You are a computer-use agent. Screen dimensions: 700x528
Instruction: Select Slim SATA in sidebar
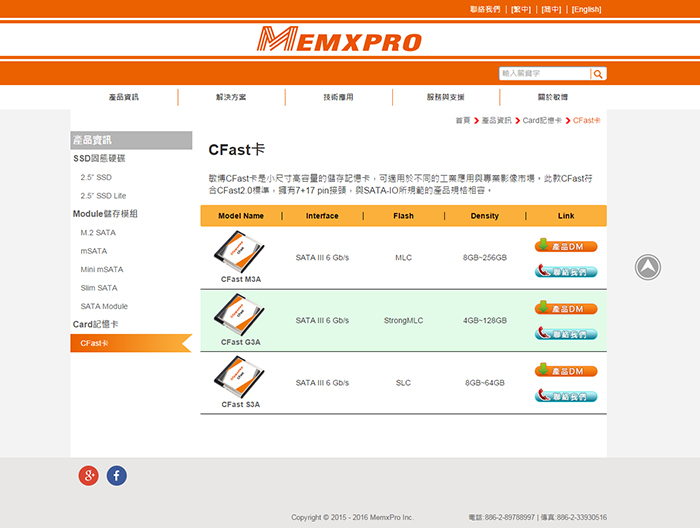(99, 288)
